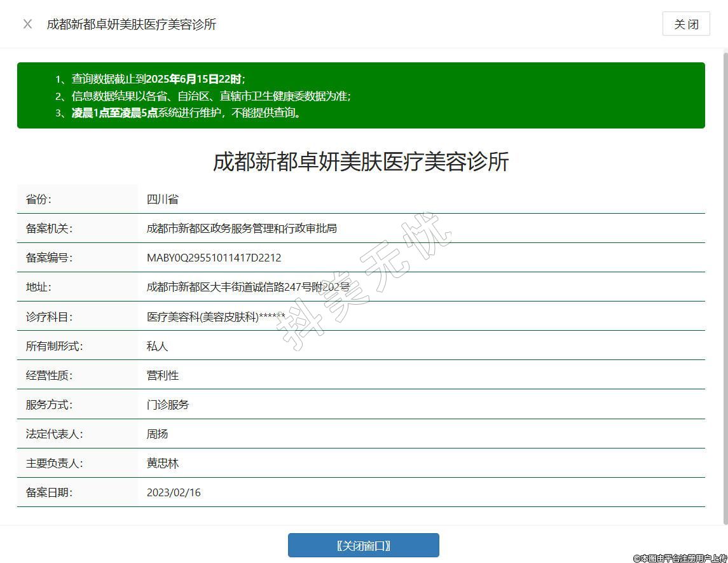
Task: Click the blue 【关闭窗口】 button
Action: (363, 545)
